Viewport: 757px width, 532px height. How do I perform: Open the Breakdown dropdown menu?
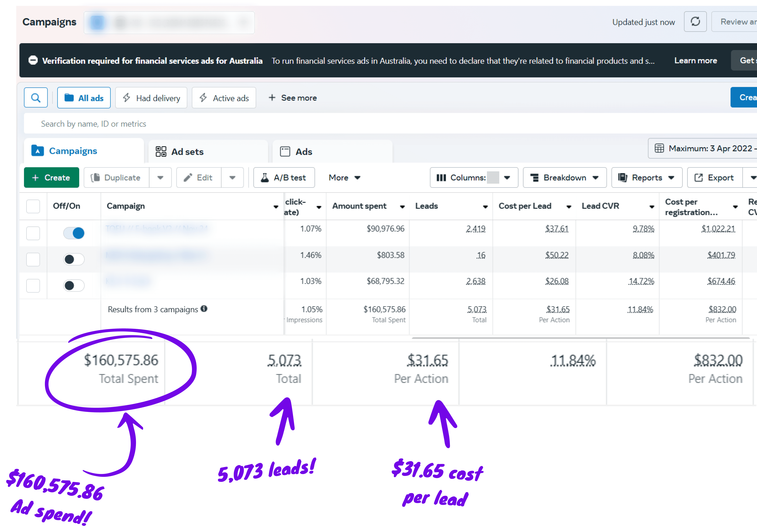click(565, 178)
